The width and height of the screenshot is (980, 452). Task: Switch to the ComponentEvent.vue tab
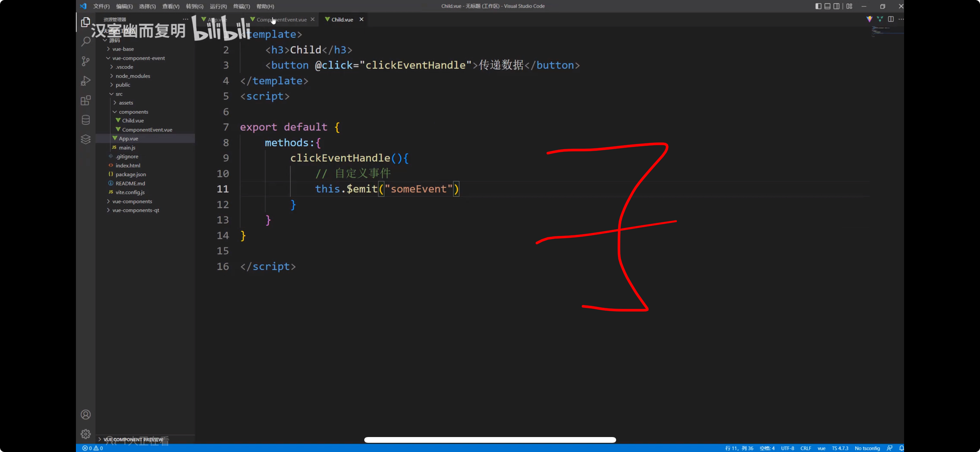pos(281,20)
